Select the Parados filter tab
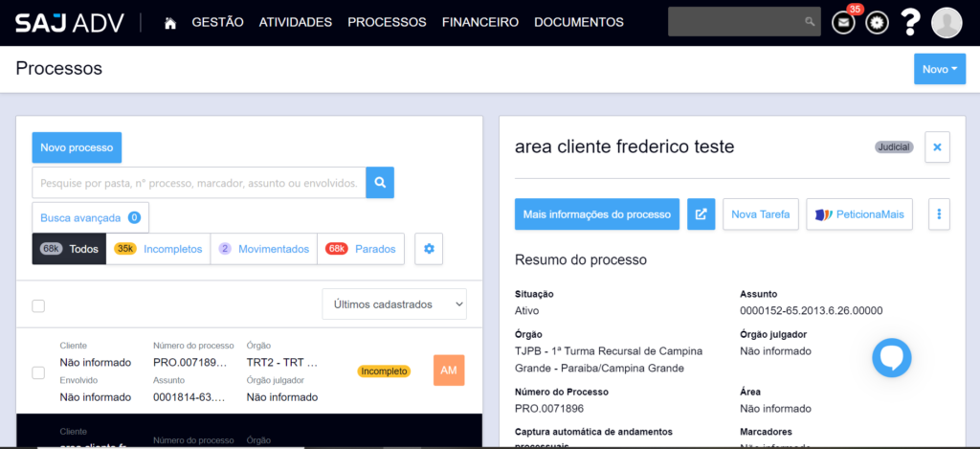 361,249
